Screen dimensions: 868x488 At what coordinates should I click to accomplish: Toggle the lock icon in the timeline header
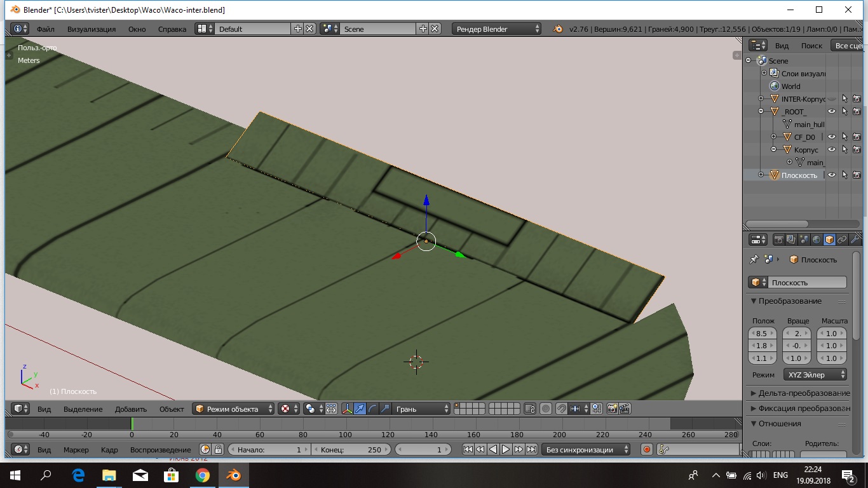pyautogui.click(x=218, y=449)
